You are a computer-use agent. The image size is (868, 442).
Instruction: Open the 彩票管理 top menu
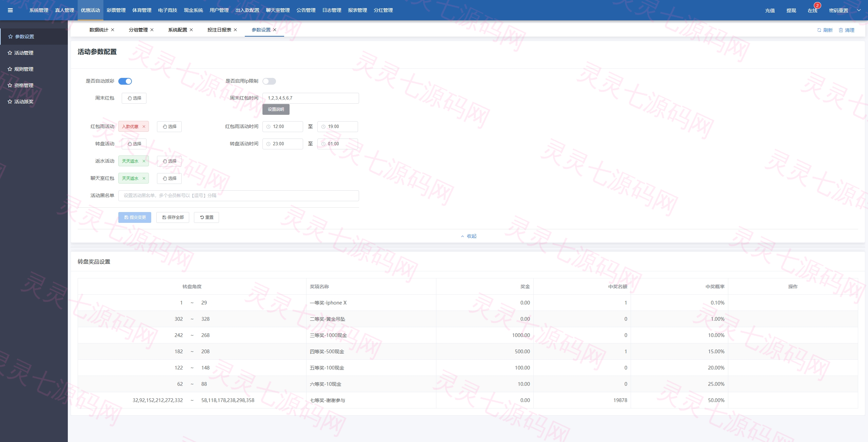pyautogui.click(x=116, y=10)
